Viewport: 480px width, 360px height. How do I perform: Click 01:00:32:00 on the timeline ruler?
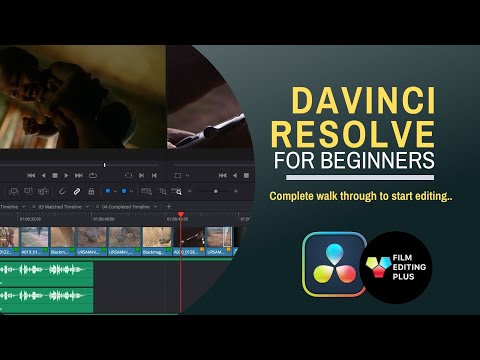click(30, 219)
